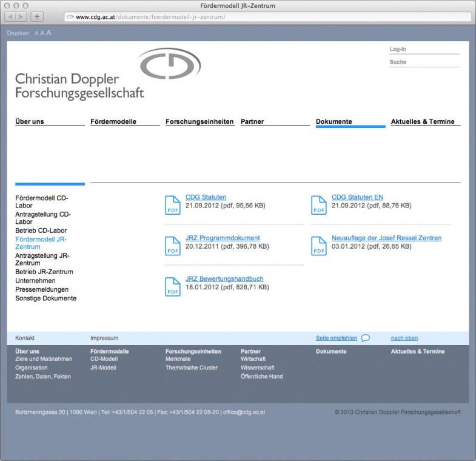
Task: Select Fördermodell CD-Labor in sidebar
Action: 42,201
